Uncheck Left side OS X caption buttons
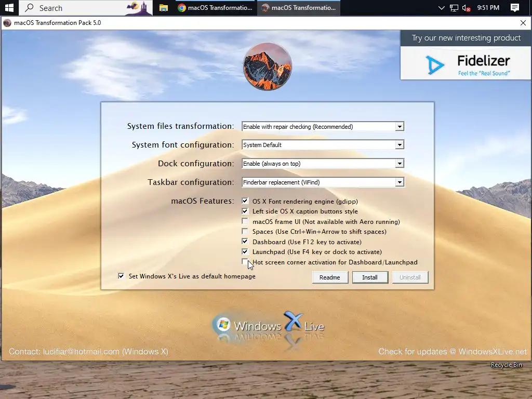This screenshot has width=532, height=399. (245, 211)
